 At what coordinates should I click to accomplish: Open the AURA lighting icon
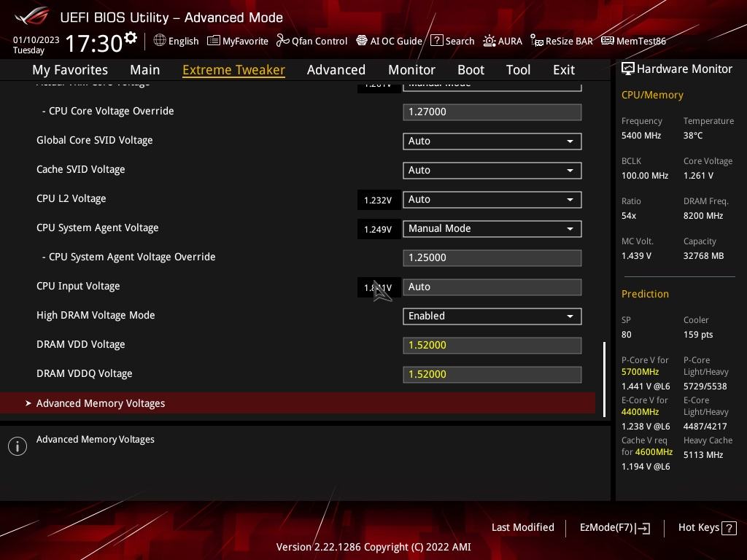[x=489, y=41]
